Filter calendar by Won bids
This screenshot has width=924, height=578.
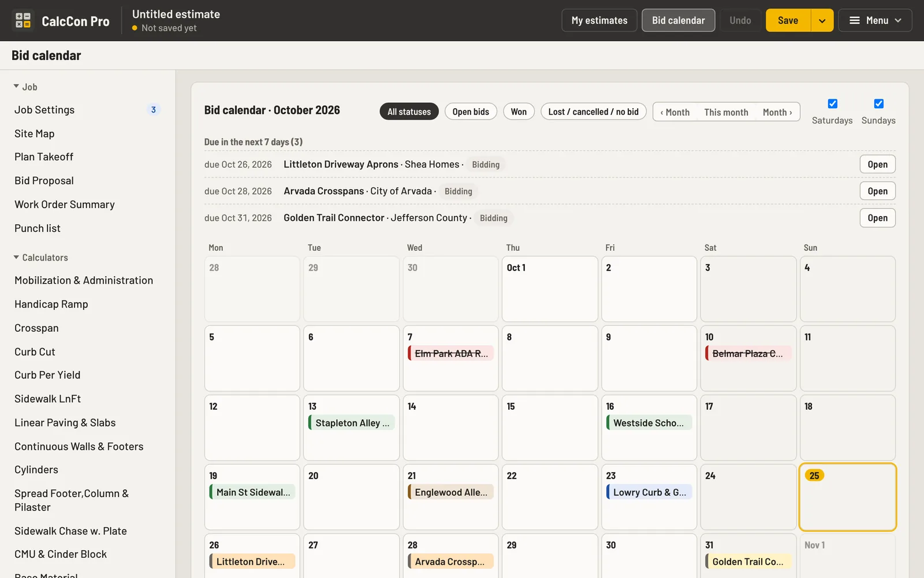[519, 112]
